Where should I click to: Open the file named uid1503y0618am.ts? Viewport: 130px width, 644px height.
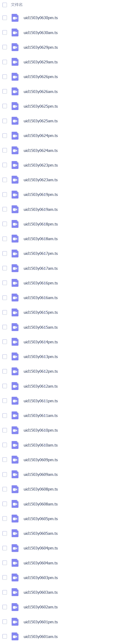pyautogui.click(x=41, y=239)
